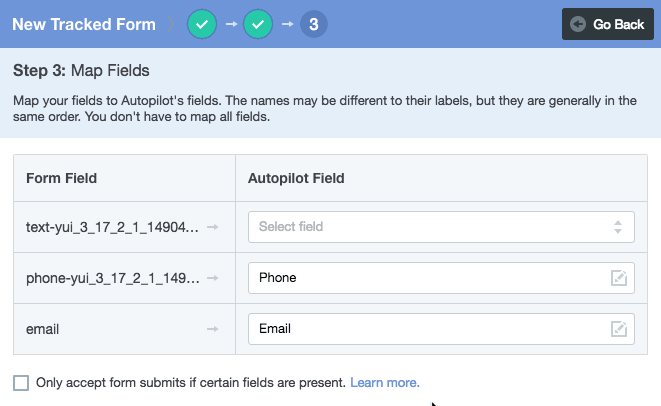The image size is (661, 406).
Task: Click the second completed step checkmark
Action: 258,24
